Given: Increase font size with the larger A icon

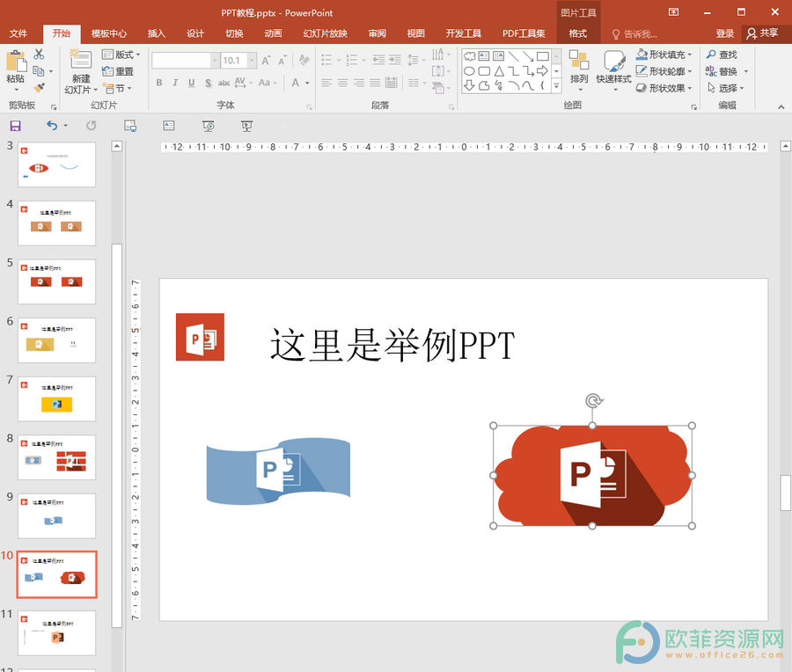Looking at the screenshot, I should click(x=266, y=61).
